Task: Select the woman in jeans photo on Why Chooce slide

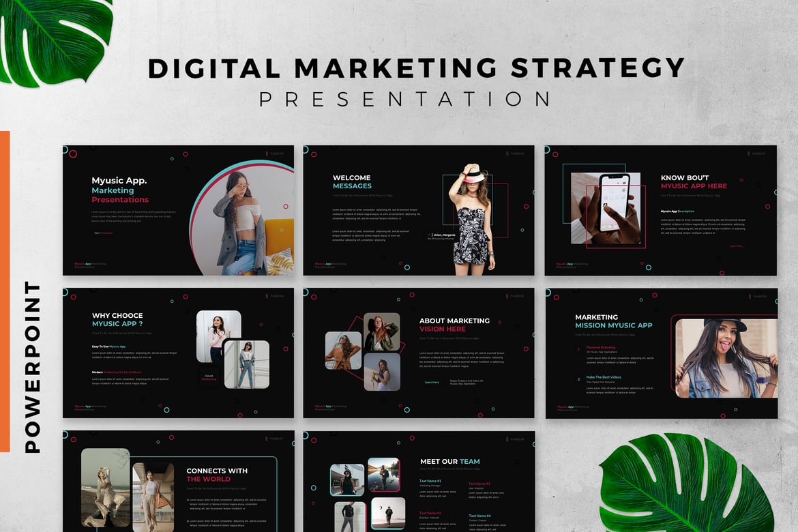Action: coord(247,364)
